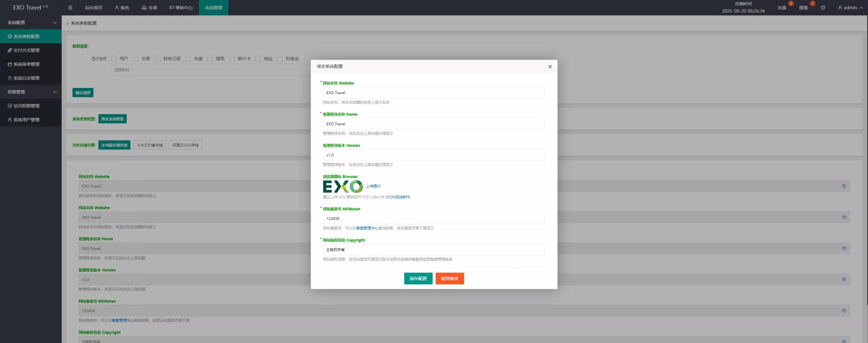Click the refresh icon in top bar

(x=823, y=7)
